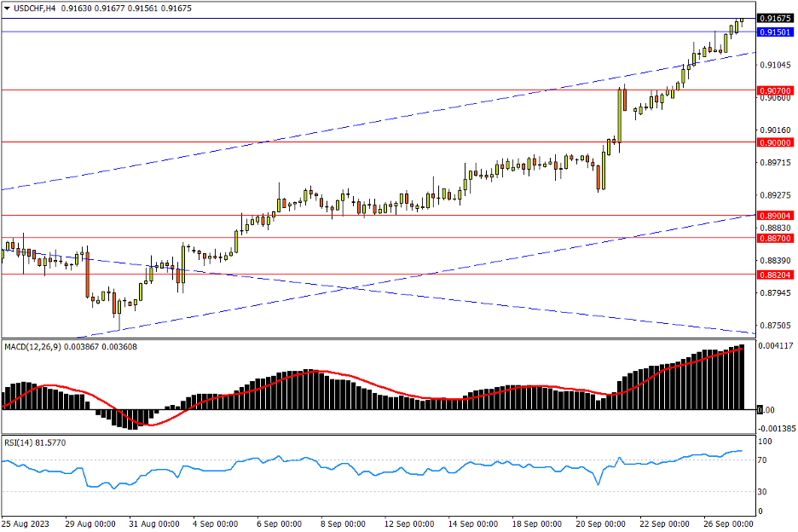This screenshot has width=798, height=532.
Task: Select the red 0.88700 price tag
Action: [x=775, y=237]
